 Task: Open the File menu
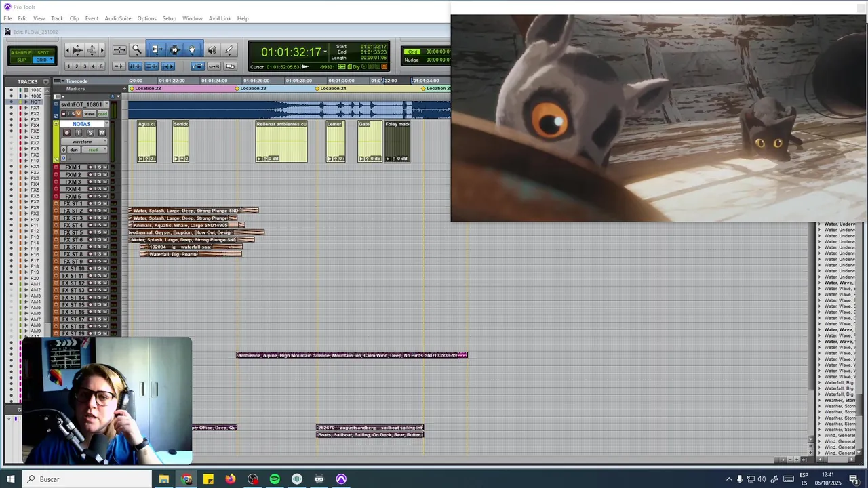point(7,18)
